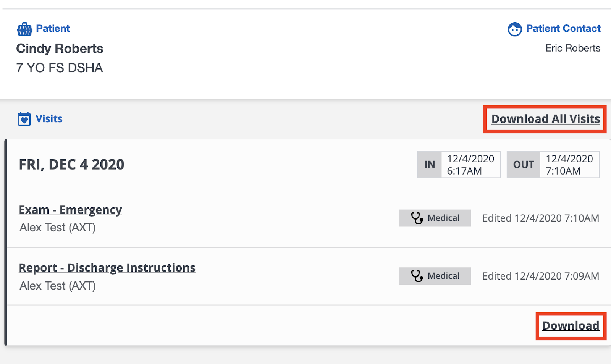The height and width of the screenshot is (364, 611).
Task: Click the pet carrier Patient icon
Action: pos(24,29)
